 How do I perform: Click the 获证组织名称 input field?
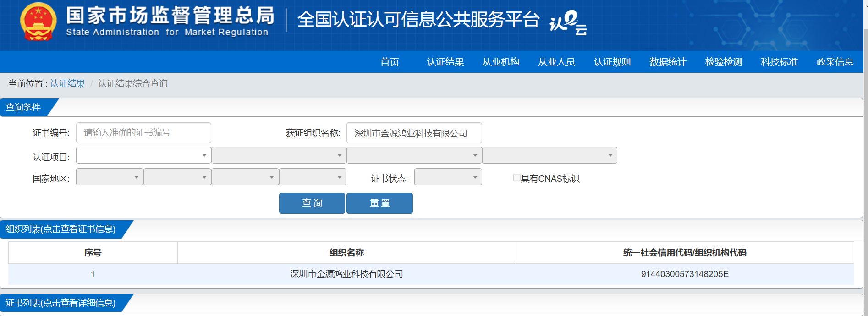tap(414, 133)
